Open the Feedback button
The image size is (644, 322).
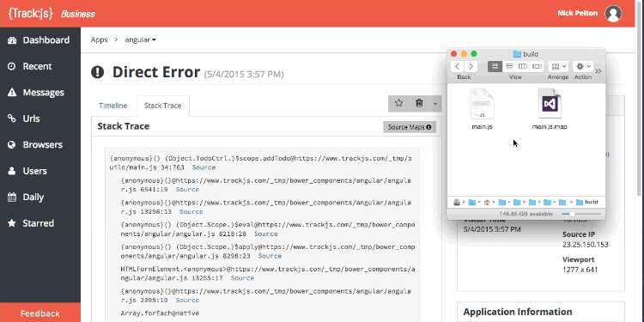tap(40, 313)
